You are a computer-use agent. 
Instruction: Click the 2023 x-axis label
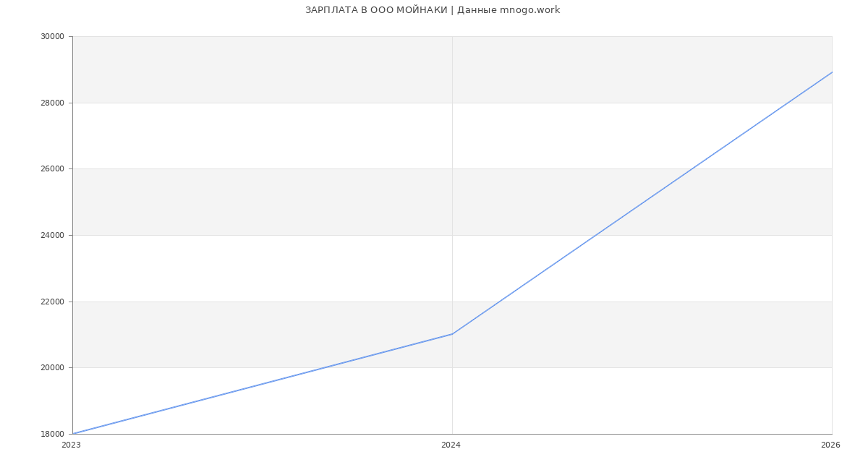[x=71, y=445]
